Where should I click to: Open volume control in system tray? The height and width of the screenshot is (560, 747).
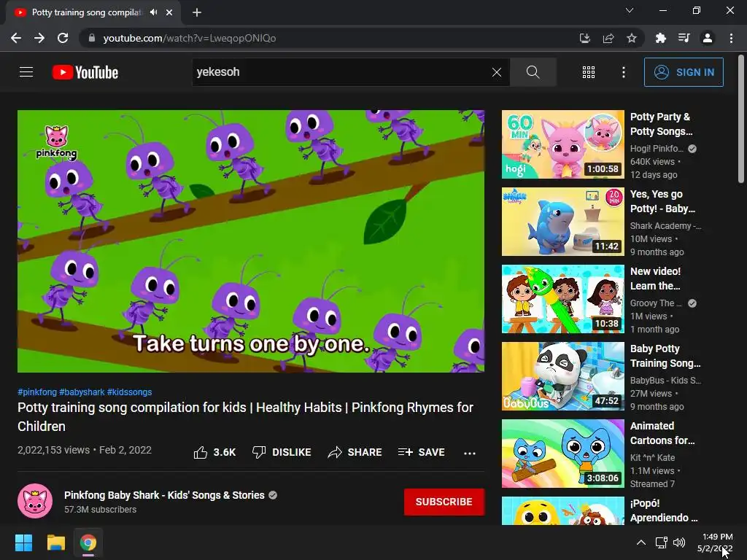679,542
